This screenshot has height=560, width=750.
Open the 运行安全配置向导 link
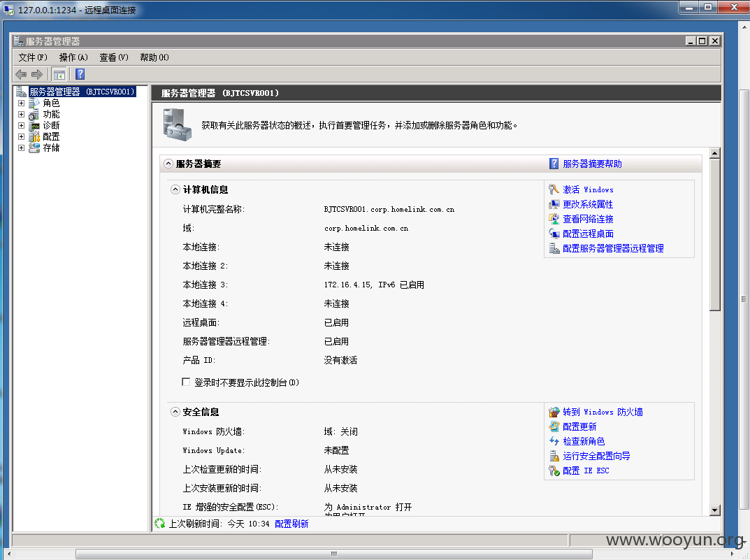tap(596, 456)
